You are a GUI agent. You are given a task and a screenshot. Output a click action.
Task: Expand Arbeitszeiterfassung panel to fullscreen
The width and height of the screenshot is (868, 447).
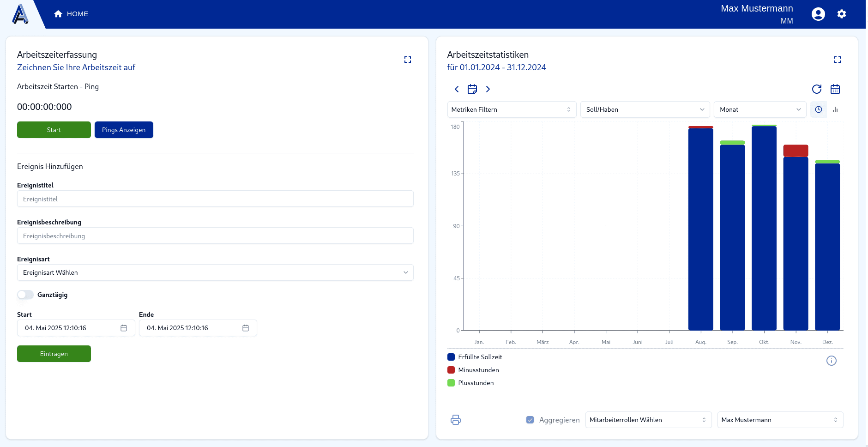click(408, 60)
